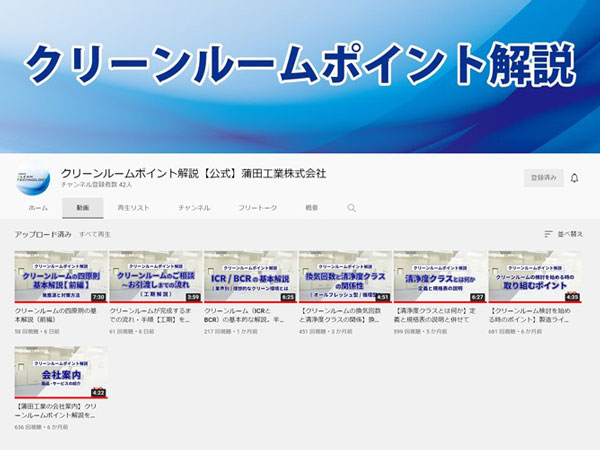The image size is (600, 450).
Task: Click the notification bell icon
Action: point(574,178)
